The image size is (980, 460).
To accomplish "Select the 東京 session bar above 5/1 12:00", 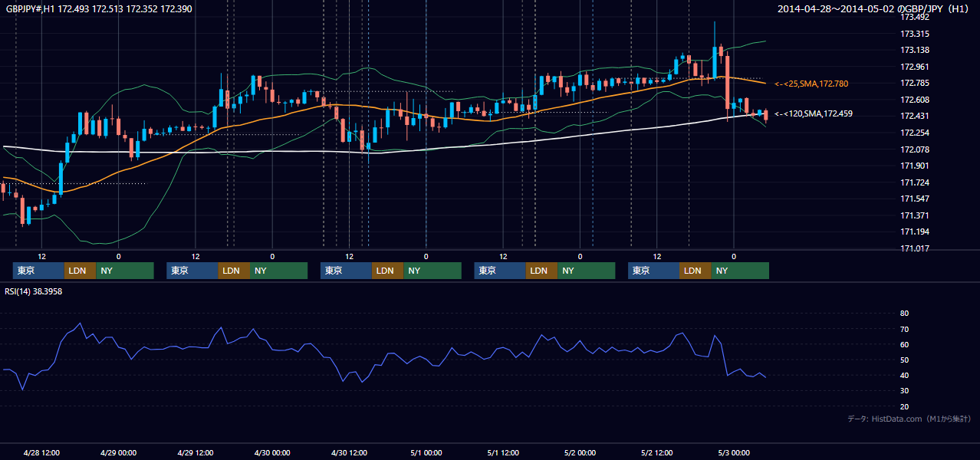I will tap(500, 271).
